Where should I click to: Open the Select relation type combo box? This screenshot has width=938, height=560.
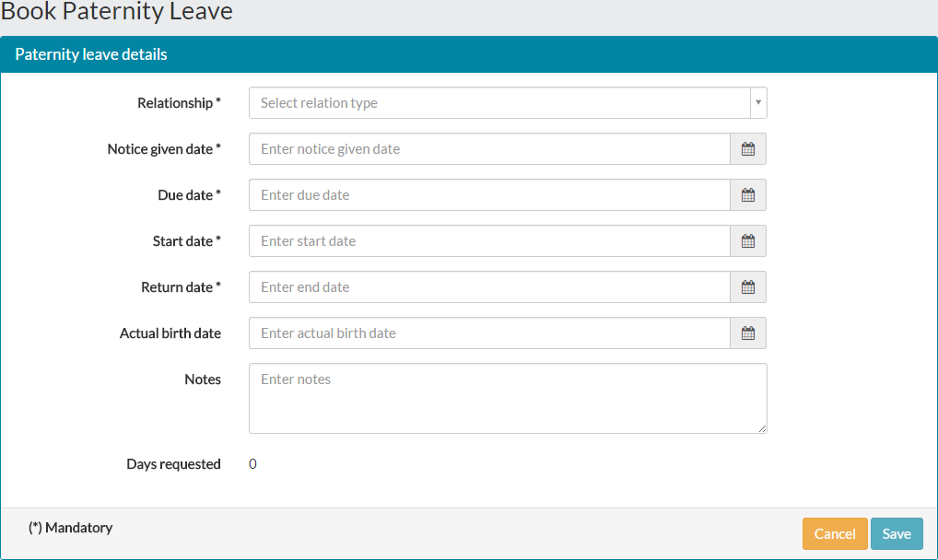click(x=508, y=103)
